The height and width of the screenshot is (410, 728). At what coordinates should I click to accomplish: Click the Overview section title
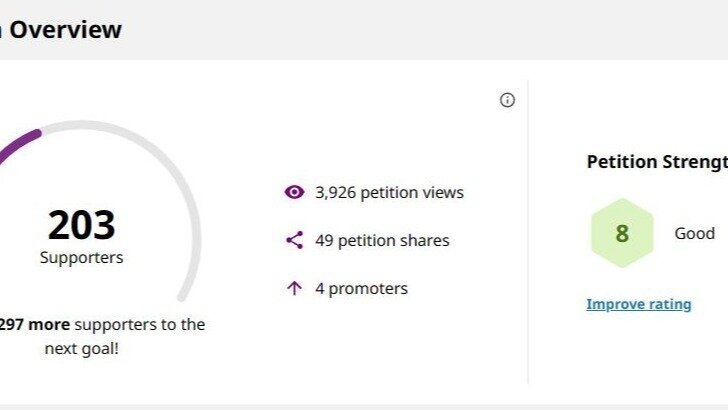point(64,30)
